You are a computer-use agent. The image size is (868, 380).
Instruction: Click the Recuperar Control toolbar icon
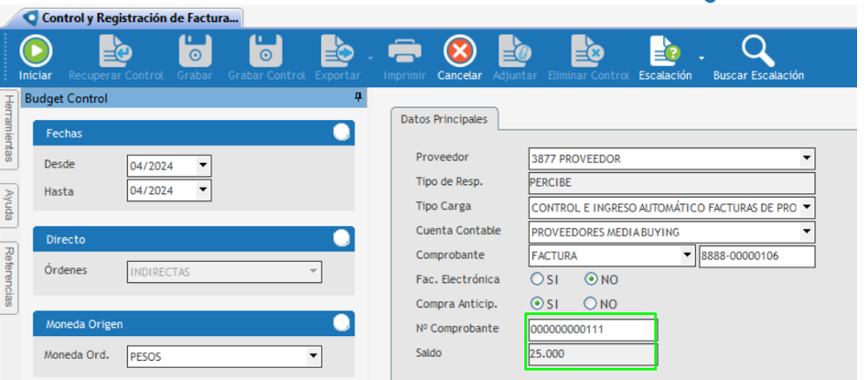[x=115, y=51]
